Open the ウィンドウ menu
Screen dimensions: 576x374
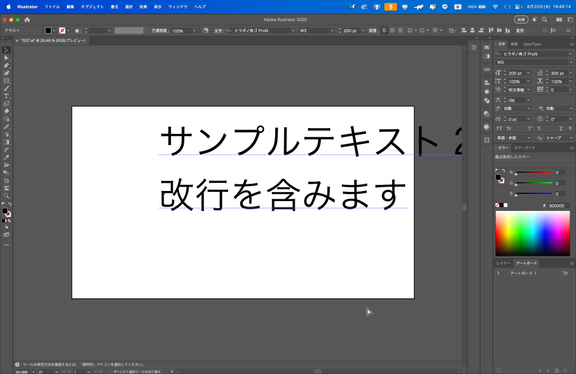pos(178,7)
